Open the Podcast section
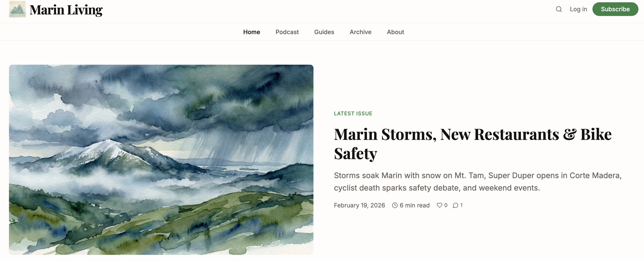The image size is (644, 261). [287, 32]
